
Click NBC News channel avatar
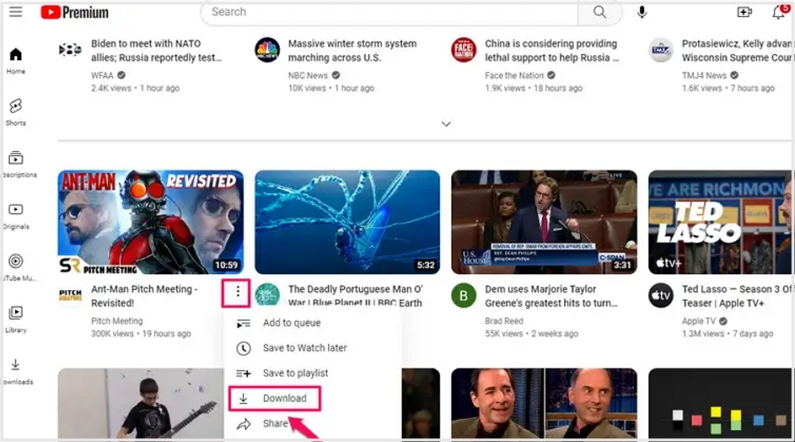point(267,50)
